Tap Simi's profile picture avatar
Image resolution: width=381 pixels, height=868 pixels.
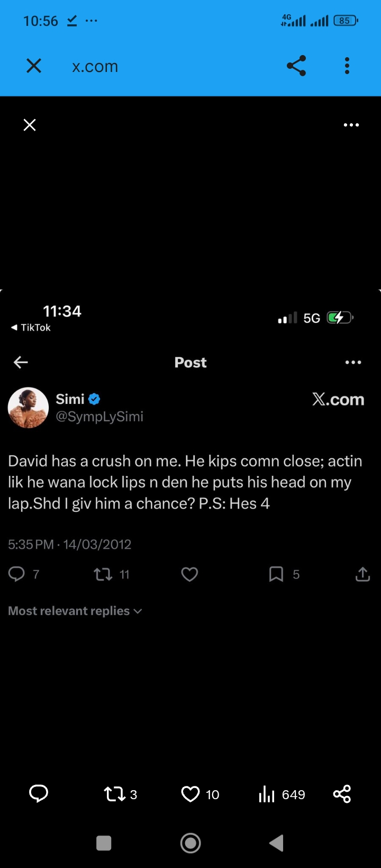coord(28,408)
